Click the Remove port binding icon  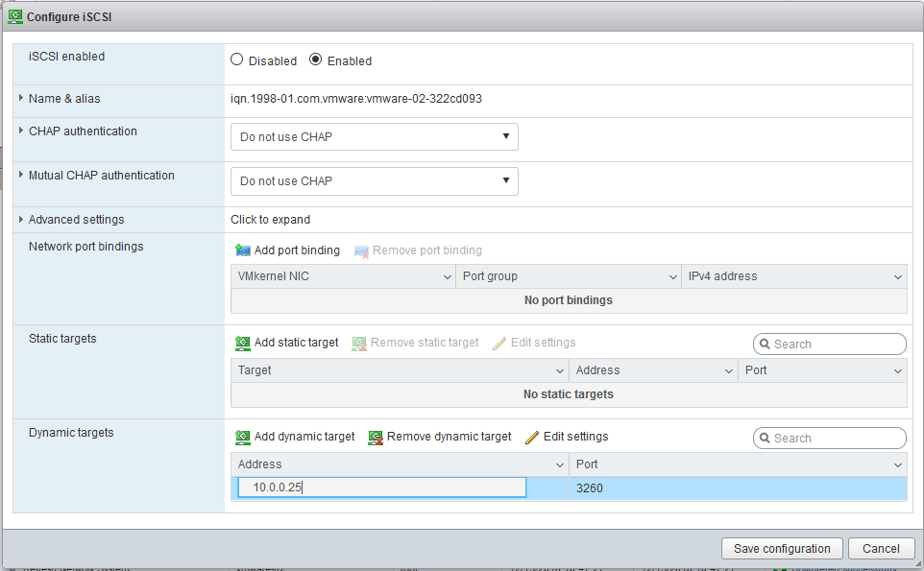[361, 252]
